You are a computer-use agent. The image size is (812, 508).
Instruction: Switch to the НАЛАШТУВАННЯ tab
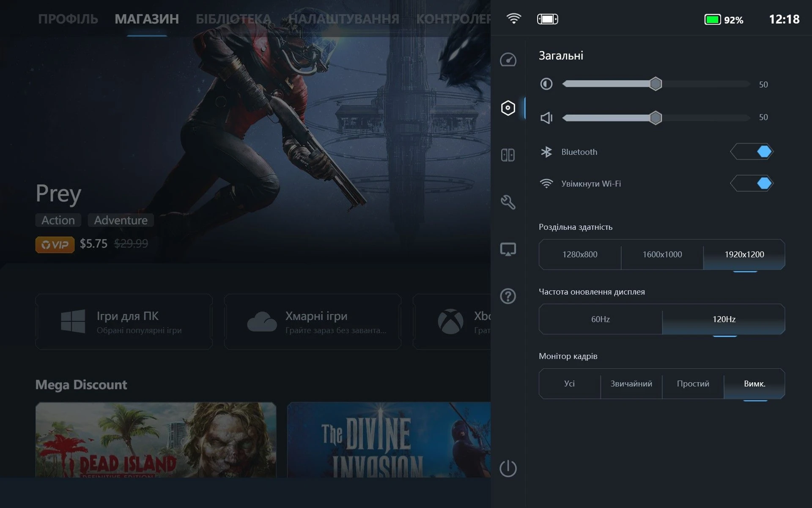click(344, 19)
